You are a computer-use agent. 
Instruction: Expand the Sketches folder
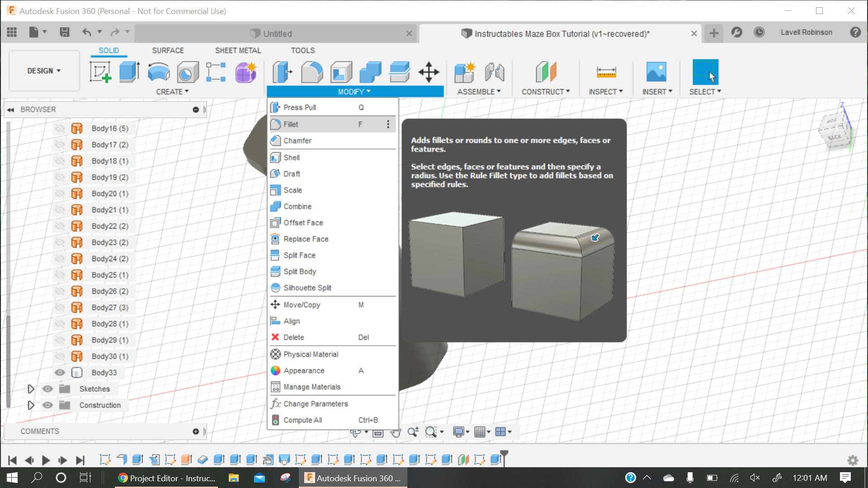pos(31,389)
